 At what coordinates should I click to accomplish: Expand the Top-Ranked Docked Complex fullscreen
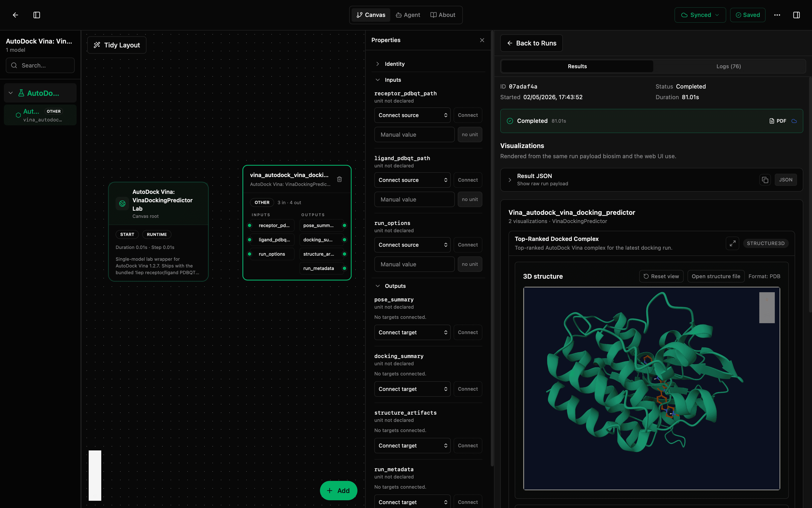732,243
